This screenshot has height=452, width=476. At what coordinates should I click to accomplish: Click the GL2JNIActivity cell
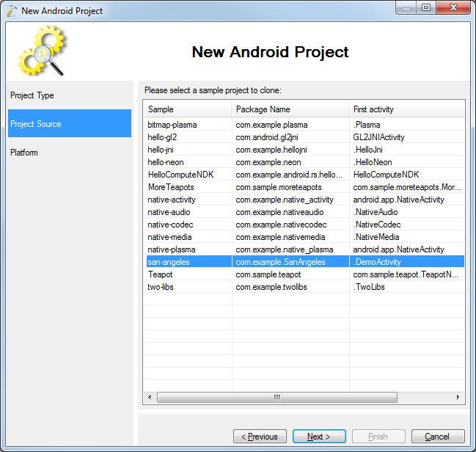pyautogui.click(x=379, y=137)
